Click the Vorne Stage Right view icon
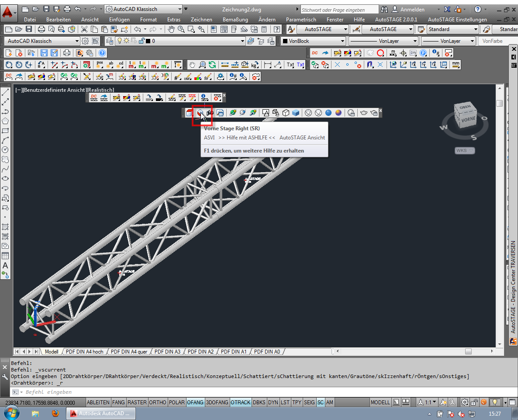The height and width of the screenshot is (420, 518). coord(200,113)
